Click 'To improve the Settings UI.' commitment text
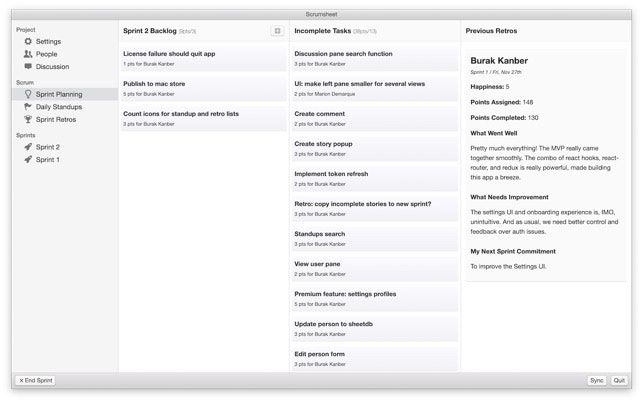The image size is (643, 402). click(x=508, y=267)
